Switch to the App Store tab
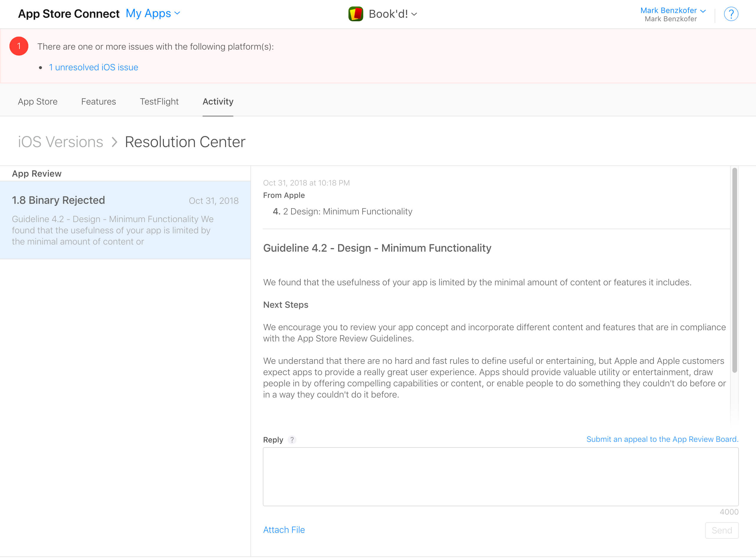 tap(38, 101)
